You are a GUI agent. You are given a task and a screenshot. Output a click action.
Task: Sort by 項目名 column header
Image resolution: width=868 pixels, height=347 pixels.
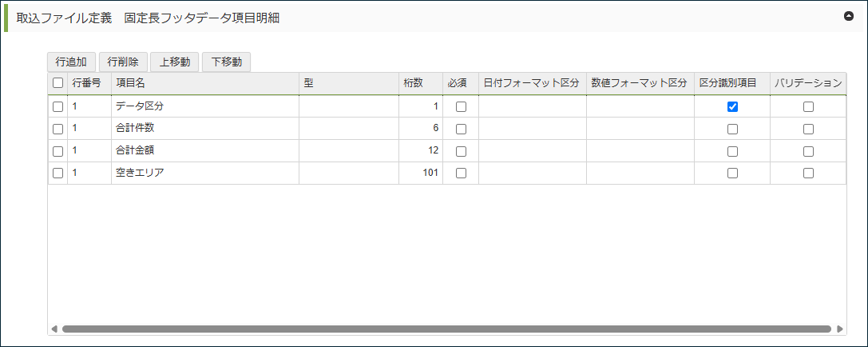coord(205,83)
